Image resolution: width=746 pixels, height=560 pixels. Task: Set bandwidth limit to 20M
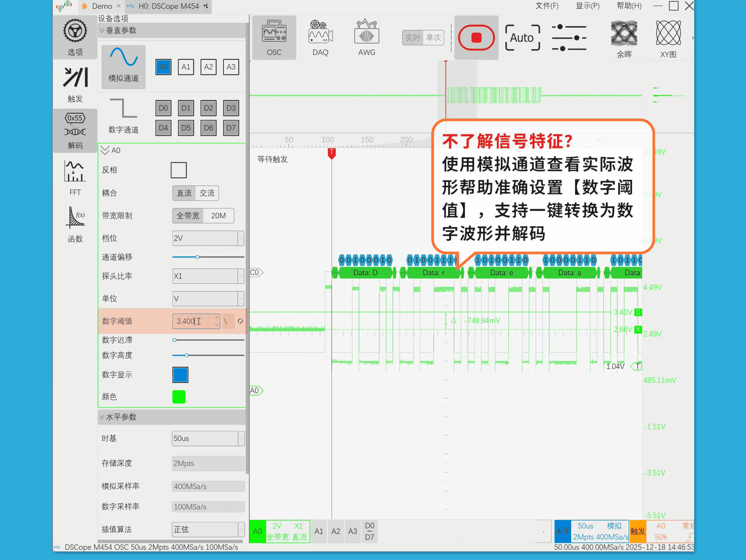(218, 215)
